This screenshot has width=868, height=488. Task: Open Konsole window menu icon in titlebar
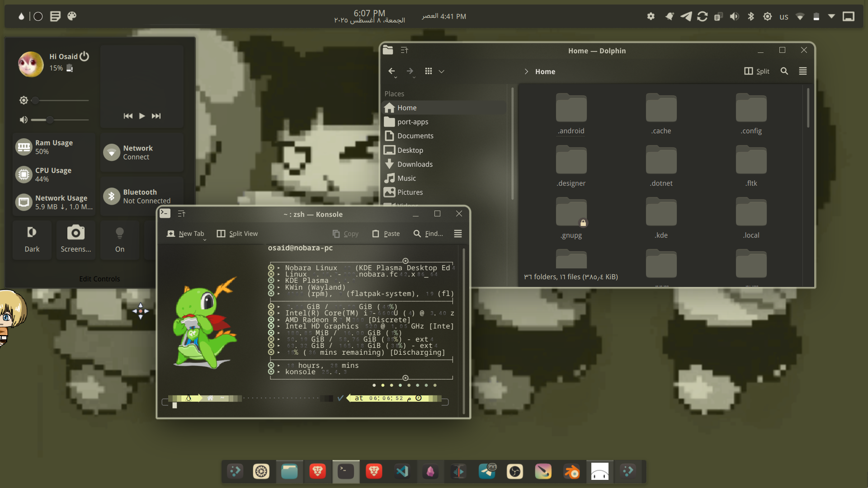click(181, 214)
